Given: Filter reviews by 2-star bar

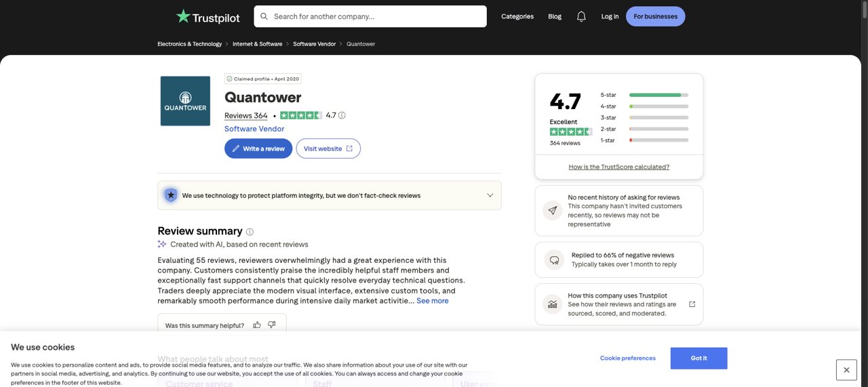Looking at the screenshot, I should click(x=644, y=129).
